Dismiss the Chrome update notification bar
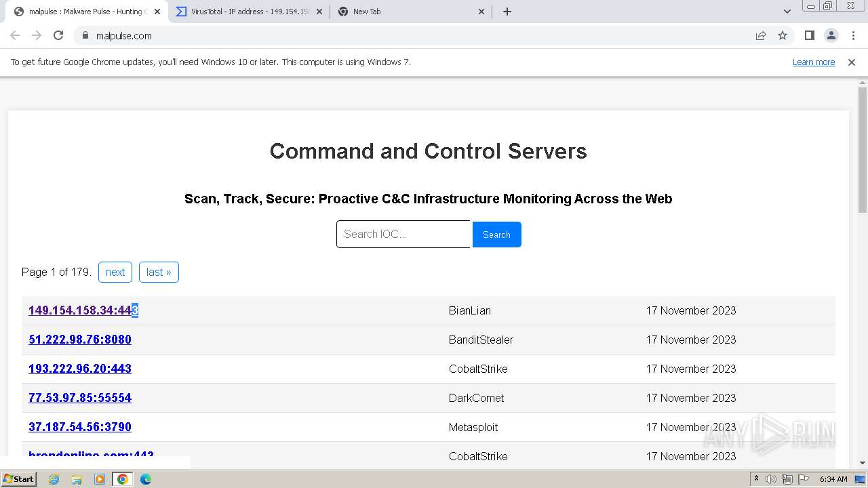Screen dimensions: 868x488 852,62
